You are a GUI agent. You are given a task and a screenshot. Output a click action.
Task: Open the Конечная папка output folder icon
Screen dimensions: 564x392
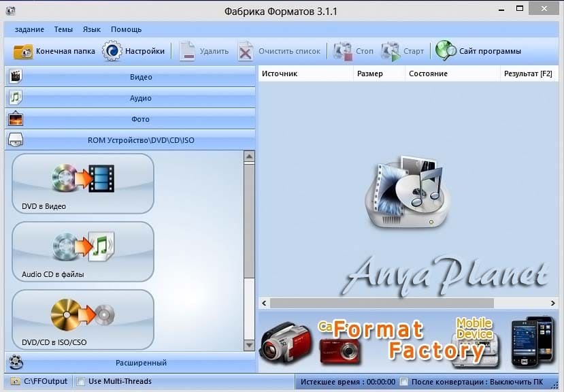22,52
